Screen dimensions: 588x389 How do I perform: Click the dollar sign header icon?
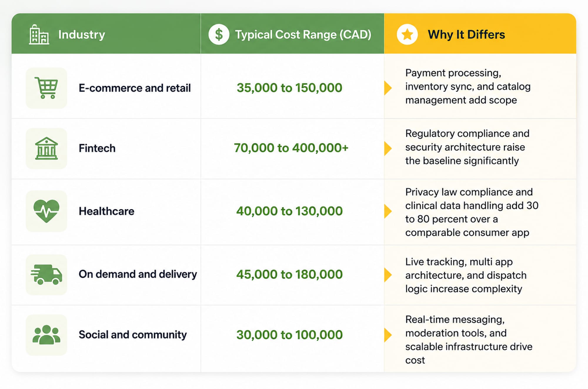[219, 34]
